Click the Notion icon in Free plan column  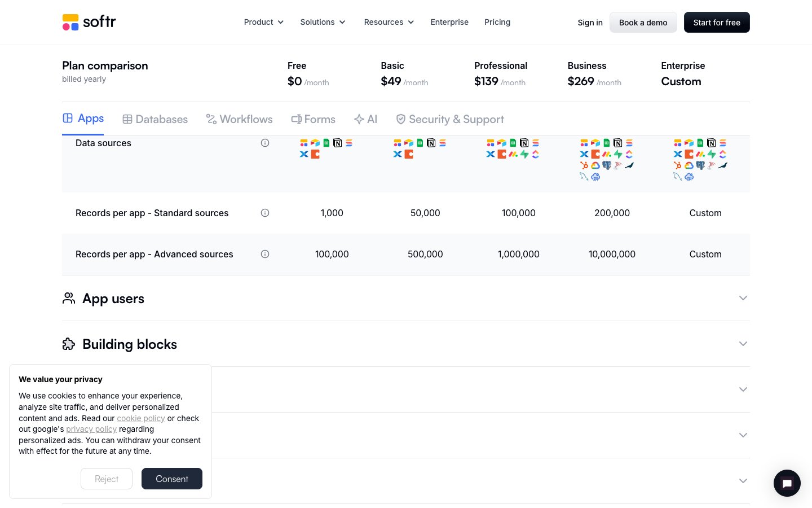click(x=337, y=143)
